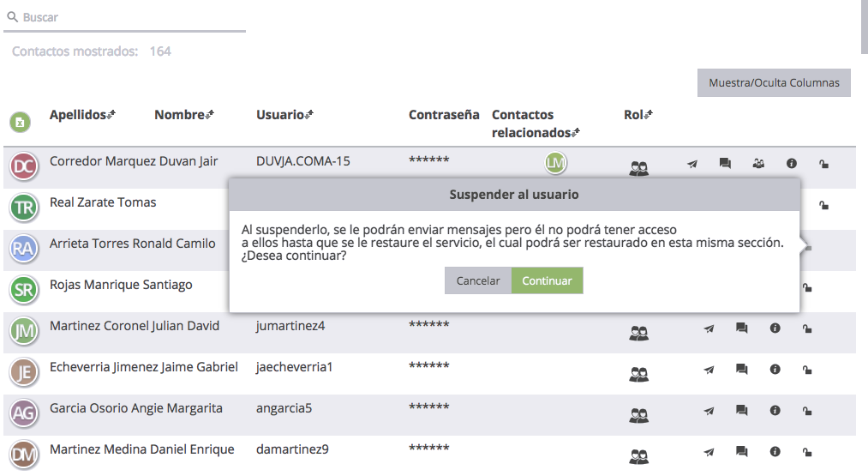
Task: Click role group icon for Garcia Osorio Angie
Action: 638,415
